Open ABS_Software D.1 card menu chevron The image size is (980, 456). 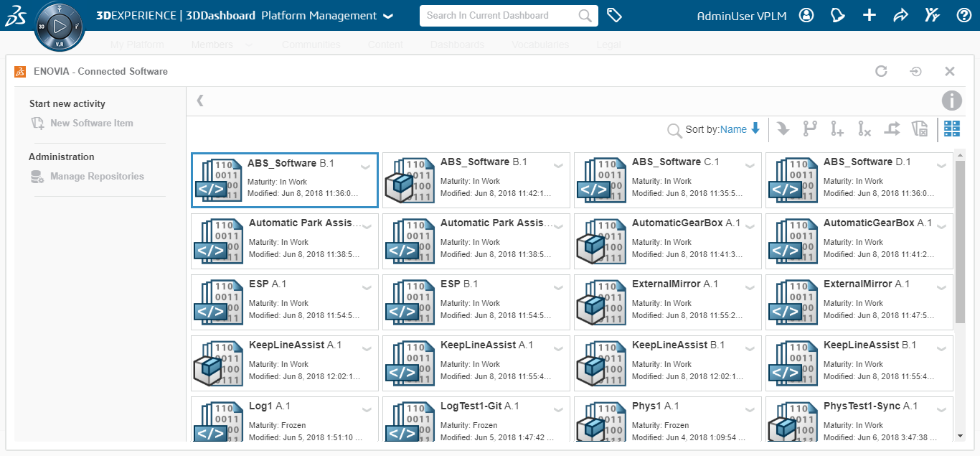[x=941, y=166]
